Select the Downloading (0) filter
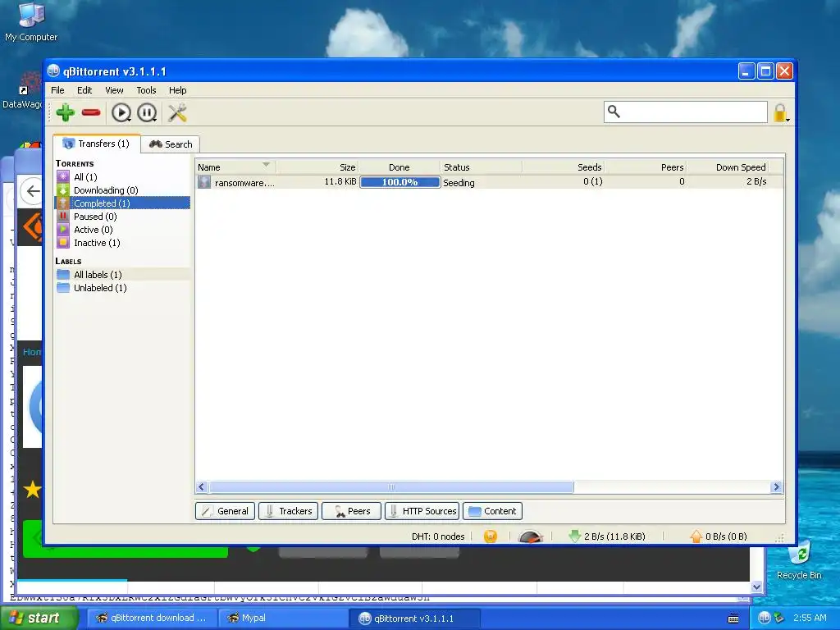This screenshot has height=630, width=840. point(122,190)
